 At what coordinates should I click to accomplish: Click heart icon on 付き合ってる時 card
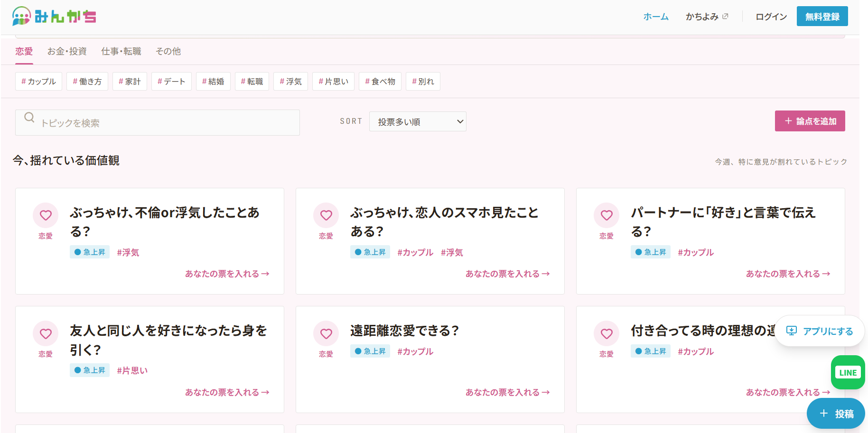coord(607,333)
